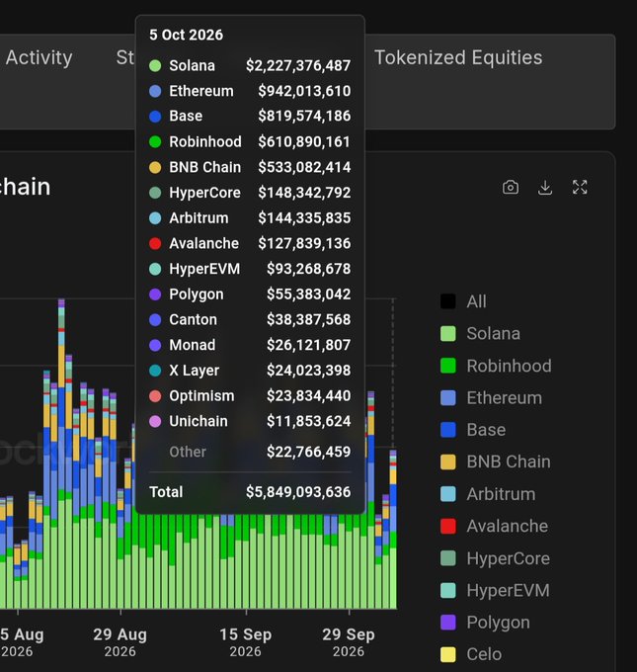Viewport: 637px width, 672px height.
Task: Click BNB Chain value $533,082,414
Action: 304,167
